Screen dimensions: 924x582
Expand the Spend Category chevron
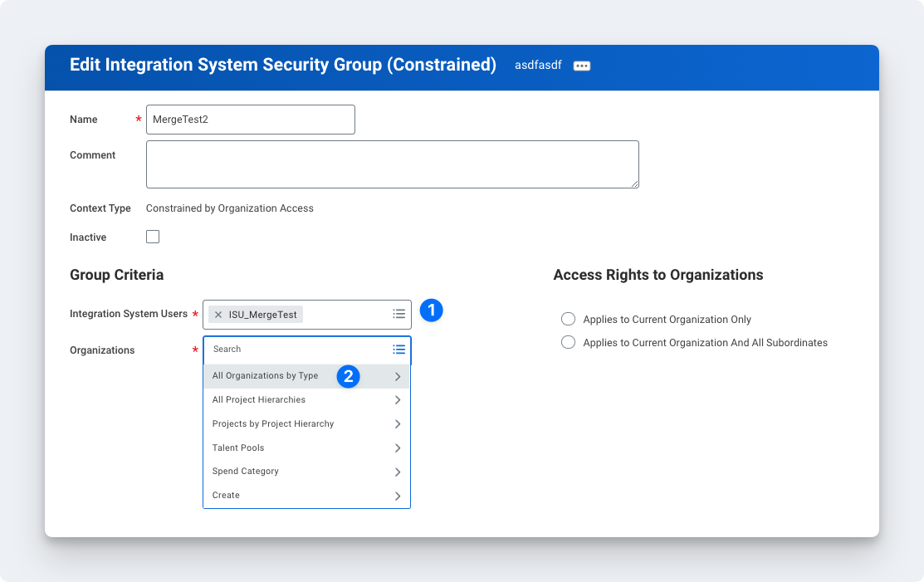(398, 472)
